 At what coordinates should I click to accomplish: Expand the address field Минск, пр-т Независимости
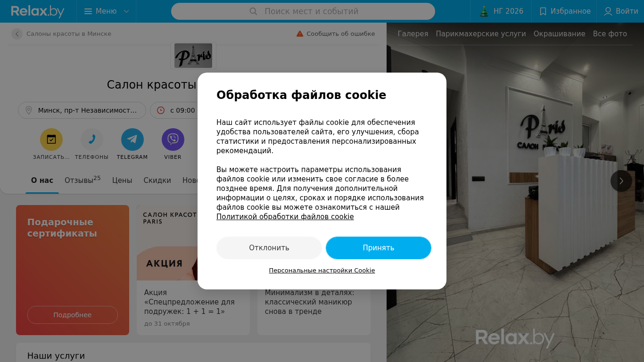[82, 110]
